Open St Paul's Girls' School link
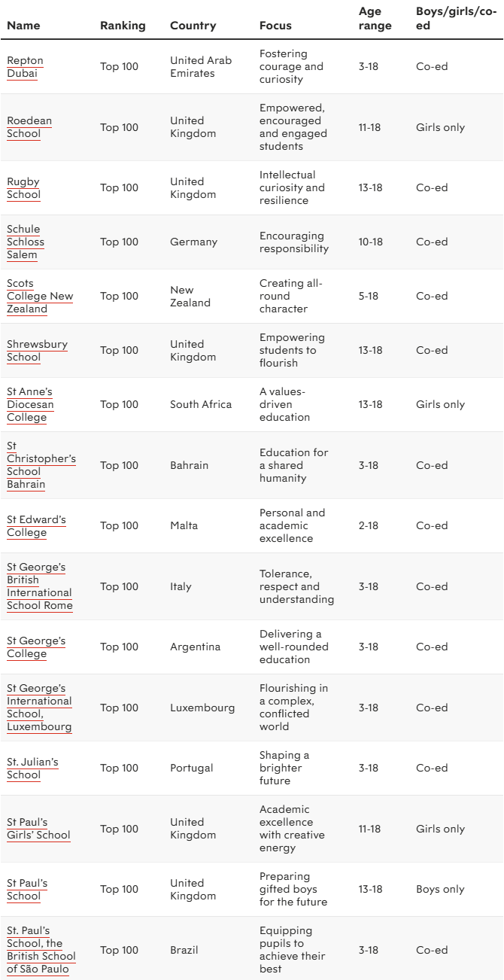The image size is (504, 980). (38, 829)
